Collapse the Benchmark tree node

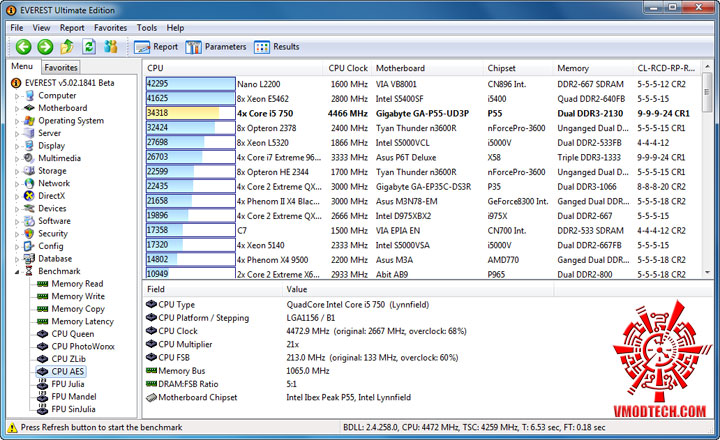pos(17,272)
